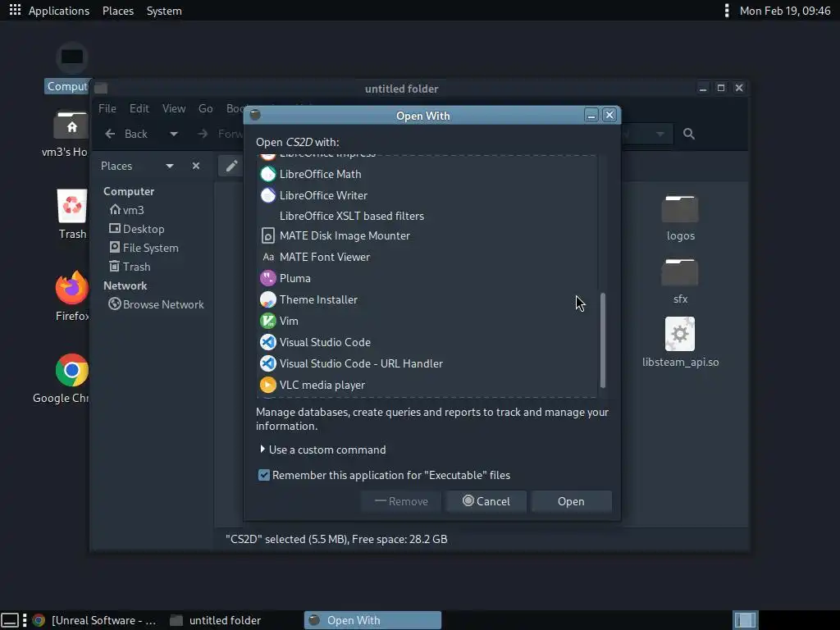
Task: Click the Computer desktop icon
Action: coord(69,67)
